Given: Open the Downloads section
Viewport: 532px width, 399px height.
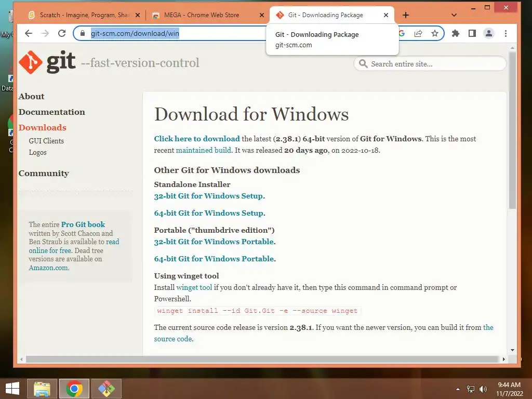Looking at the screenshot, I should coord(43,128).
